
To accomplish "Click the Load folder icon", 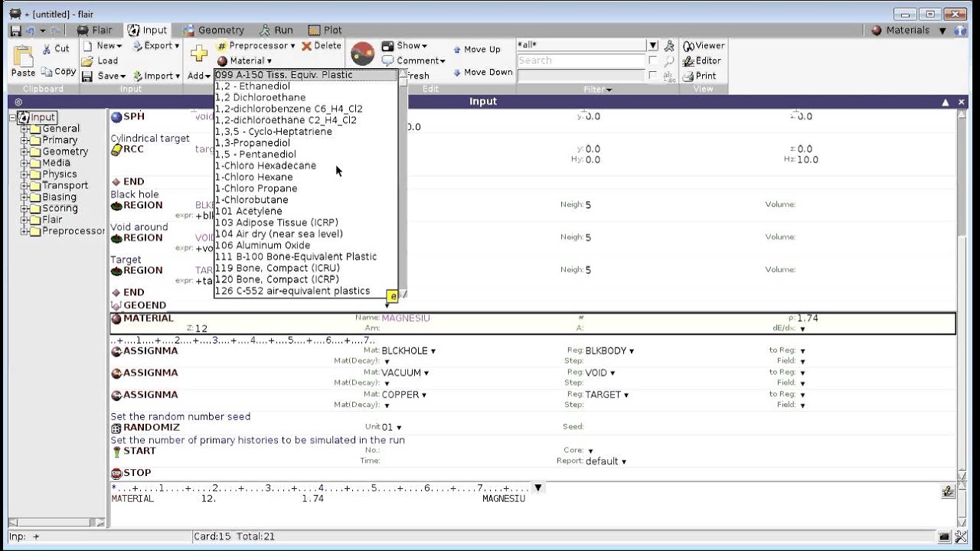I will click(x=88, y=60).
